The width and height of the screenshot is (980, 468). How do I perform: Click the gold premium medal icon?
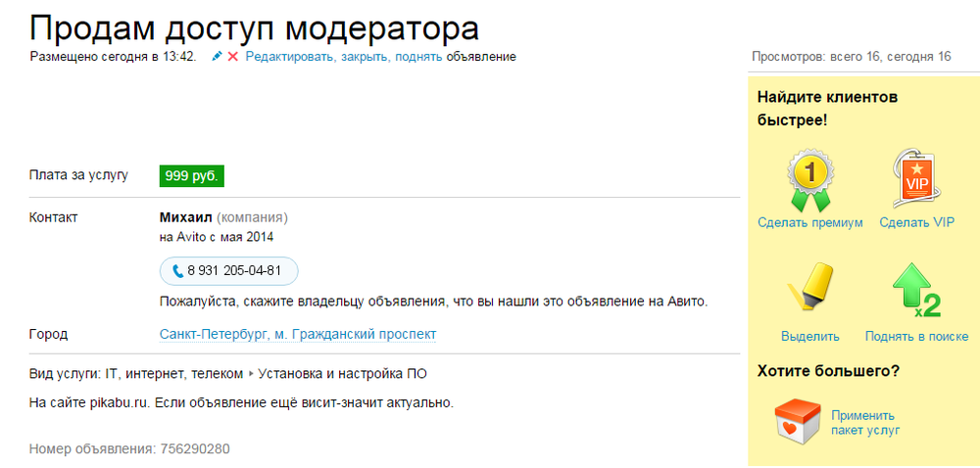click(810, 180)
